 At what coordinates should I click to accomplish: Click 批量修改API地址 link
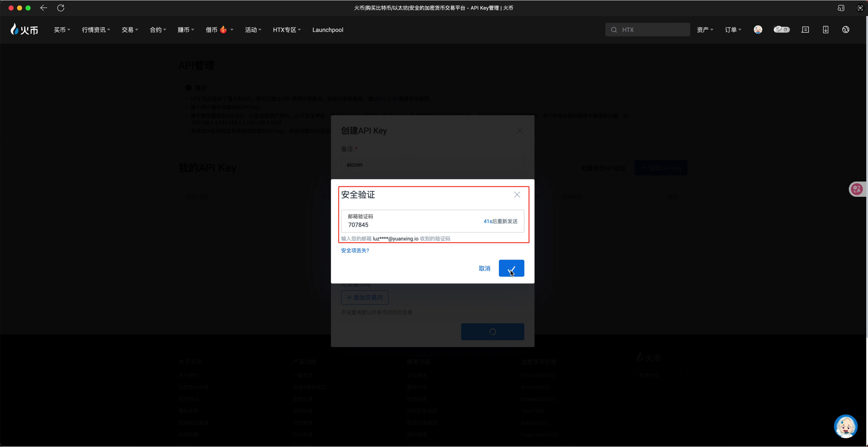coord(603,168)
